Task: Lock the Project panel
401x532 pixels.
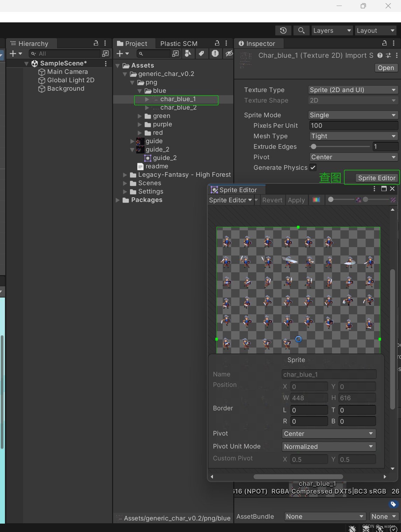Action: (217, 43)
